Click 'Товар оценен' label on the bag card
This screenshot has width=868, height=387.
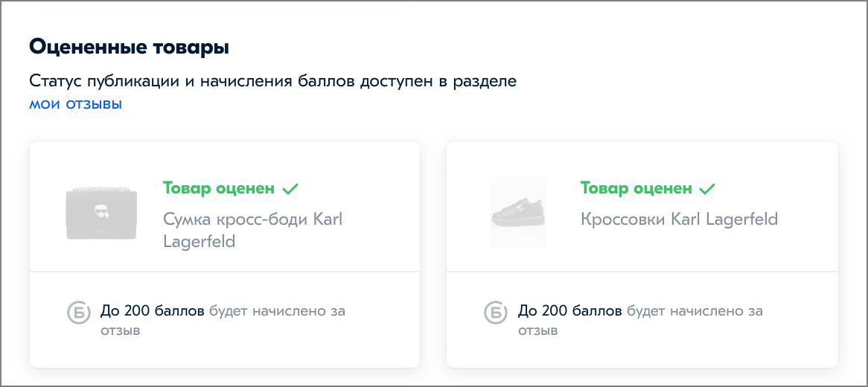pos(219,188)
